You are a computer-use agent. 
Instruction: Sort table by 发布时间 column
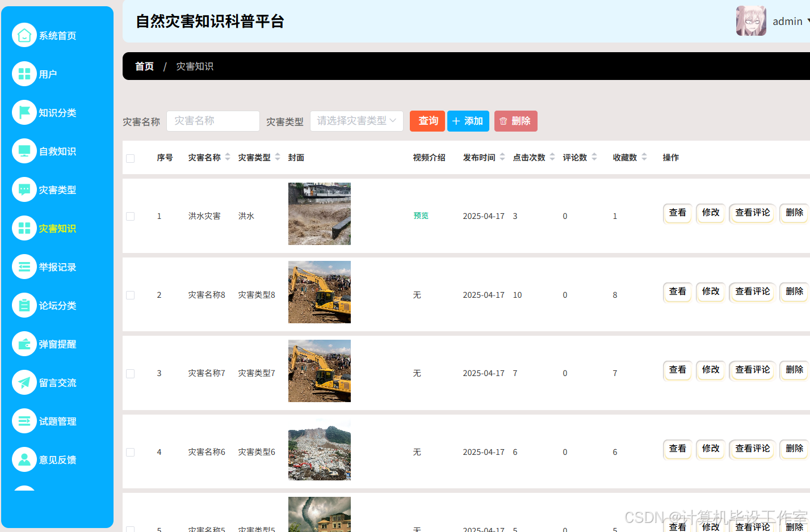[x=502, y=157]
